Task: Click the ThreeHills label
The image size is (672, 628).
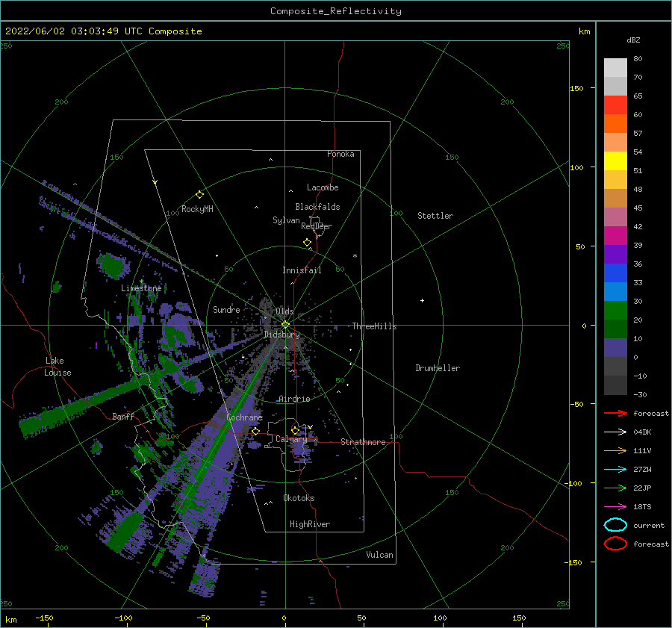Action: 375,326
